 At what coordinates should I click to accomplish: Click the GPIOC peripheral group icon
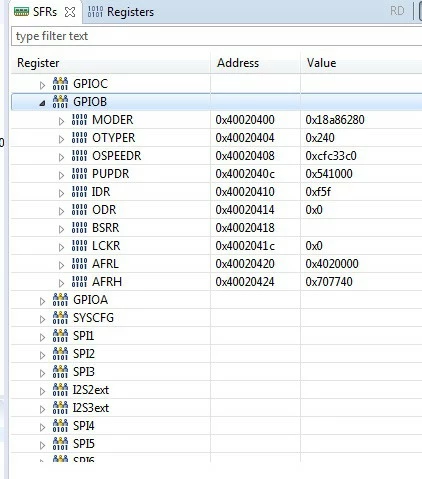60,84
